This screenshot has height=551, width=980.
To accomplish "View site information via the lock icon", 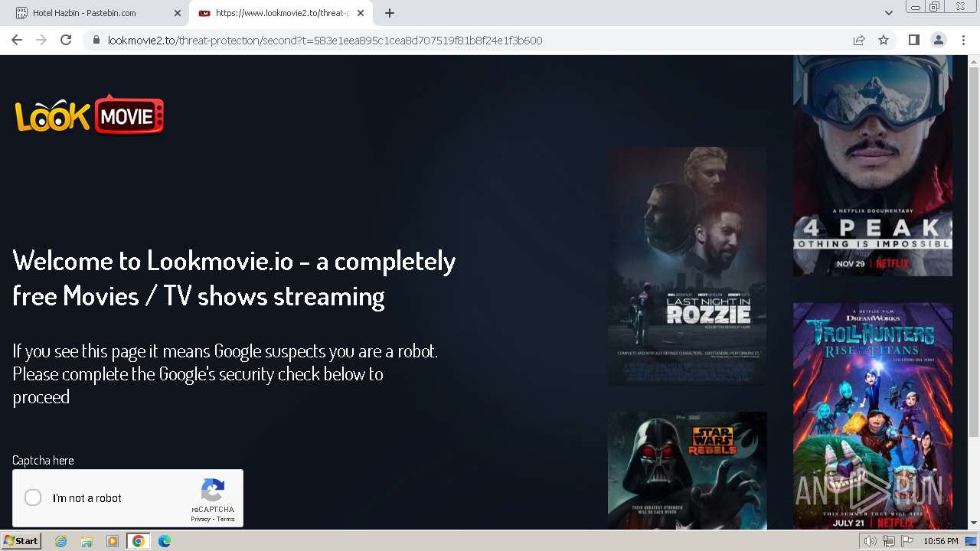I will (x=96, y=41).
